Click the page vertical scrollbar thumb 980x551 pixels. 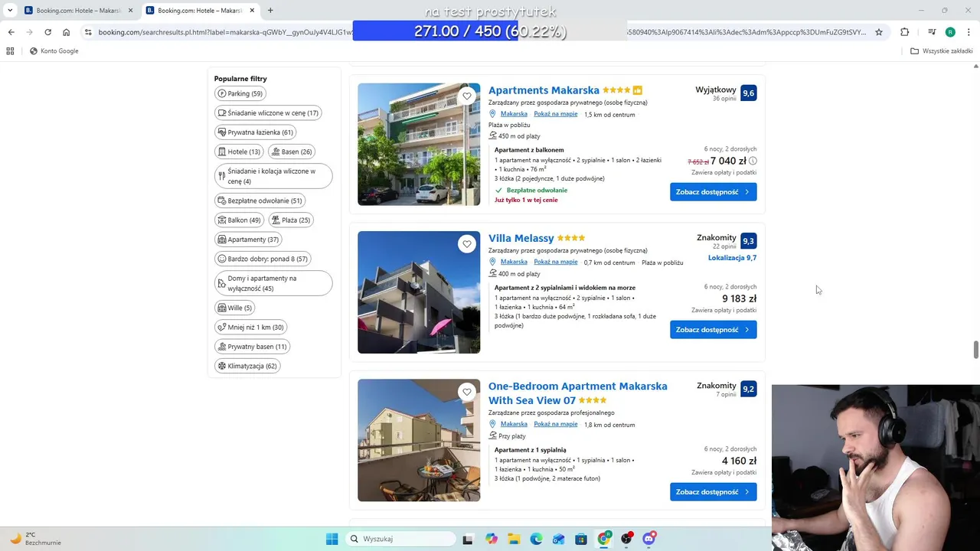(975, 350)
